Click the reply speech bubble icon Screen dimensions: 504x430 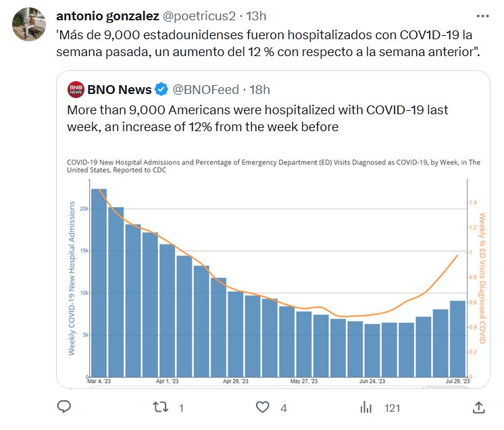point(64,407)
